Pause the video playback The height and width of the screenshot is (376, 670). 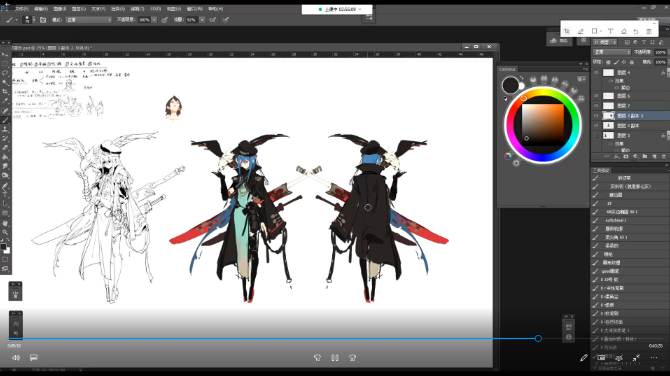[x=335, y=358]
